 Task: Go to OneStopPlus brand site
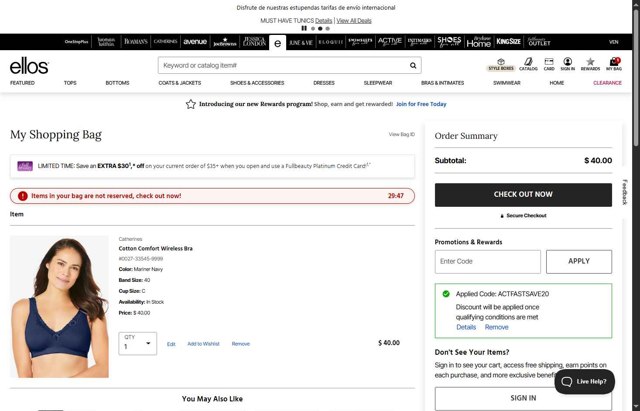tap(76, 42)
